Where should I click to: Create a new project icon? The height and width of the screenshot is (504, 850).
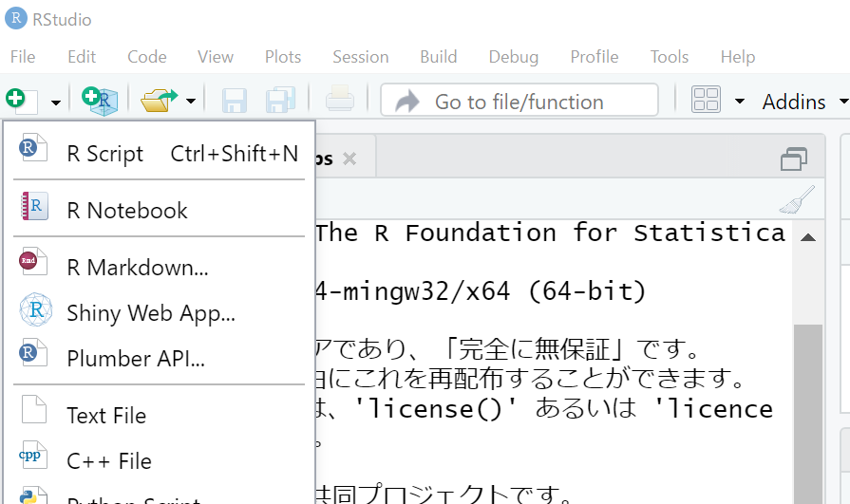(x=100, y=102)
